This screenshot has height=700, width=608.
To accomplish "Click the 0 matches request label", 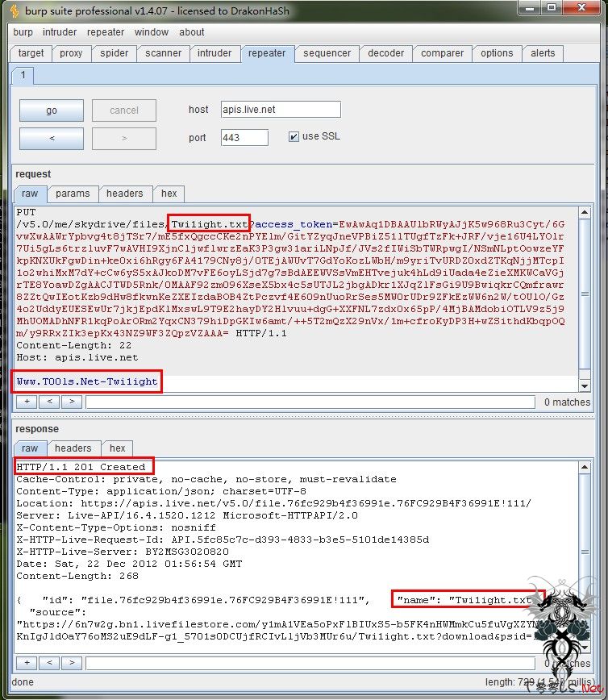I will pos(567,402).
